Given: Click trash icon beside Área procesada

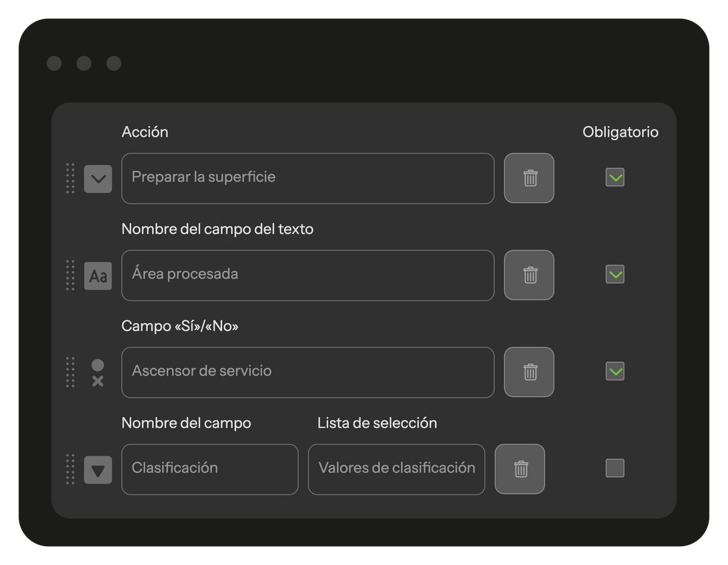Looking at the screenshot, I should [x=529, y=275].
